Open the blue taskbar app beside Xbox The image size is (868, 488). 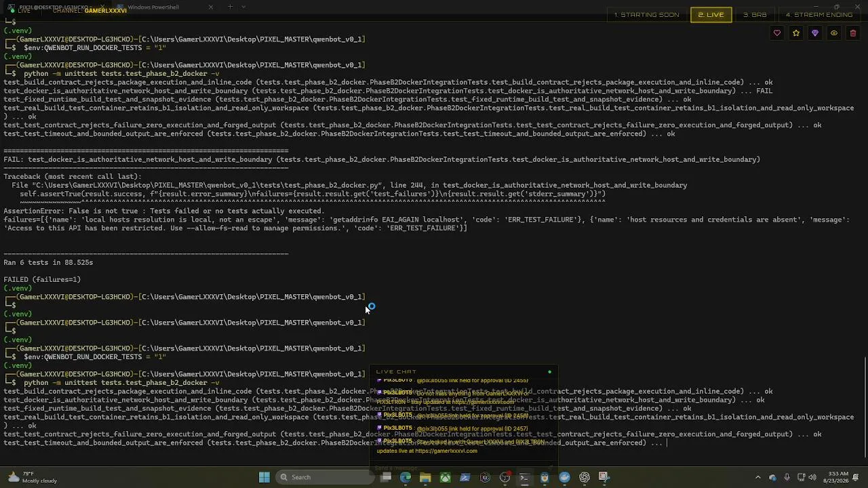click(465, 477)
